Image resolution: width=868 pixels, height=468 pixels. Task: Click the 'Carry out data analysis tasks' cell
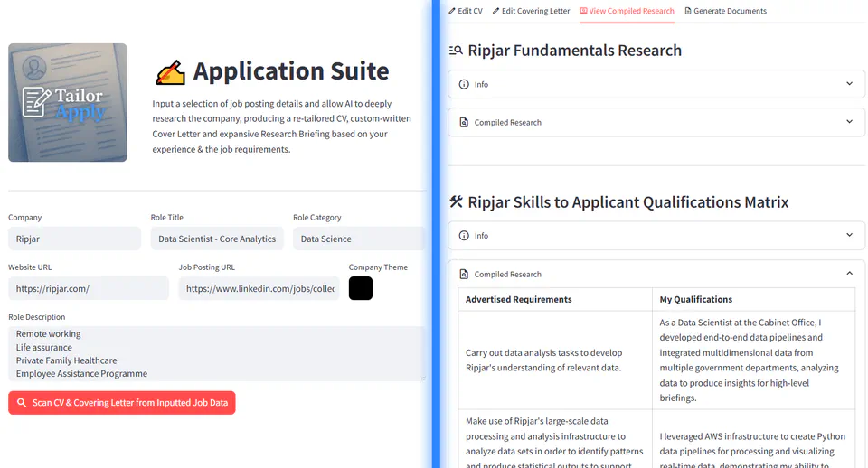555,360
